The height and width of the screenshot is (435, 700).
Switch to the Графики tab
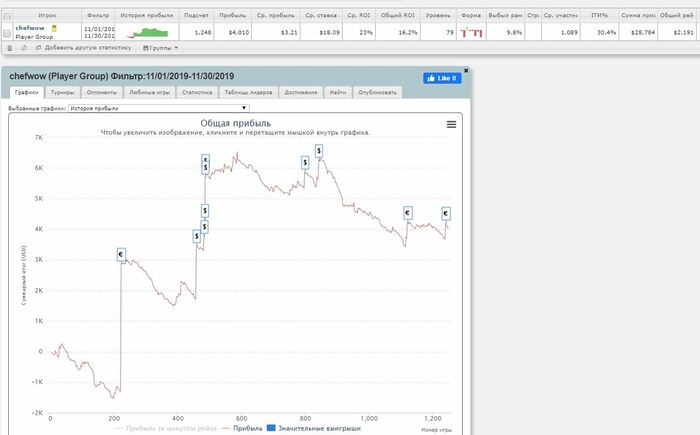[27, 92]
